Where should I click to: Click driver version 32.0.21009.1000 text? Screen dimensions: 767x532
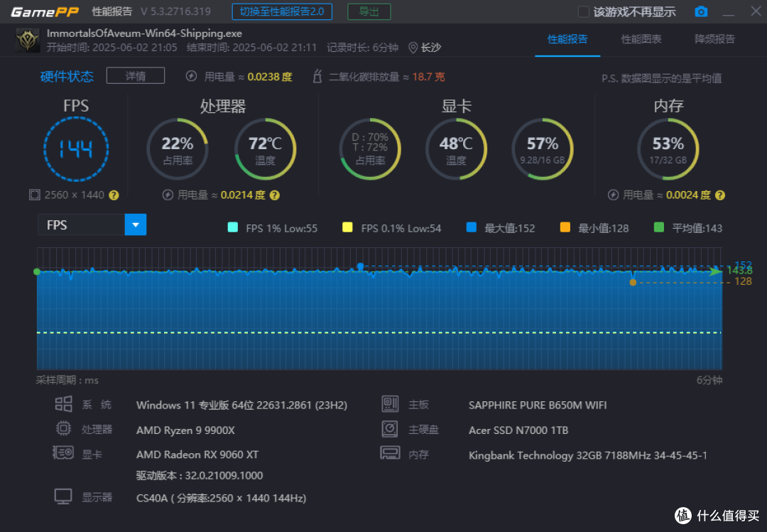pyautogui.click(x=200, y=476)
